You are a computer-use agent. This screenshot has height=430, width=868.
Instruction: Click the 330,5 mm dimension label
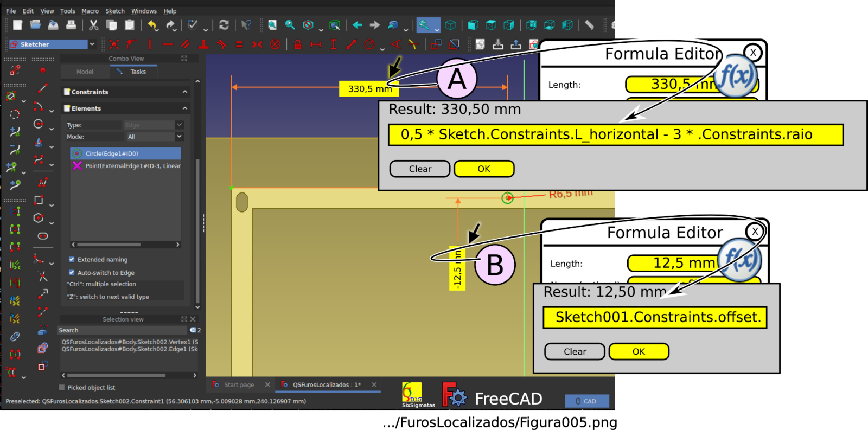[x=369, y=89]
